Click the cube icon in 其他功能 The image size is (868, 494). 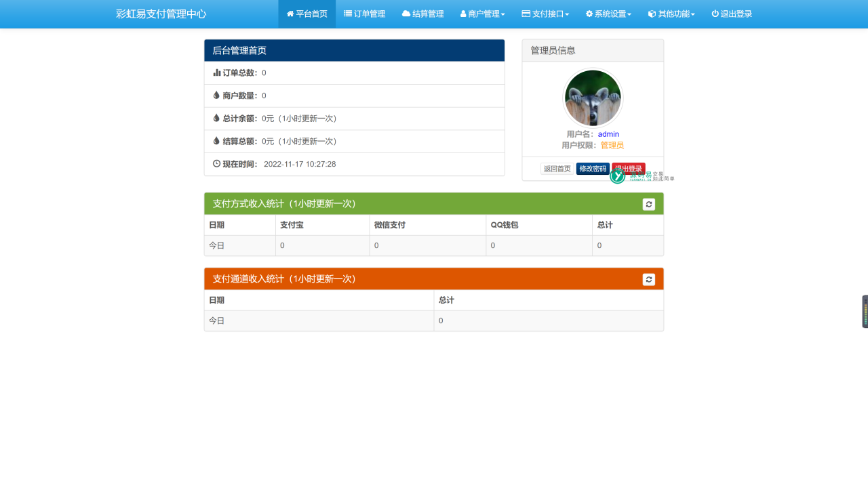tap(652, 14)
